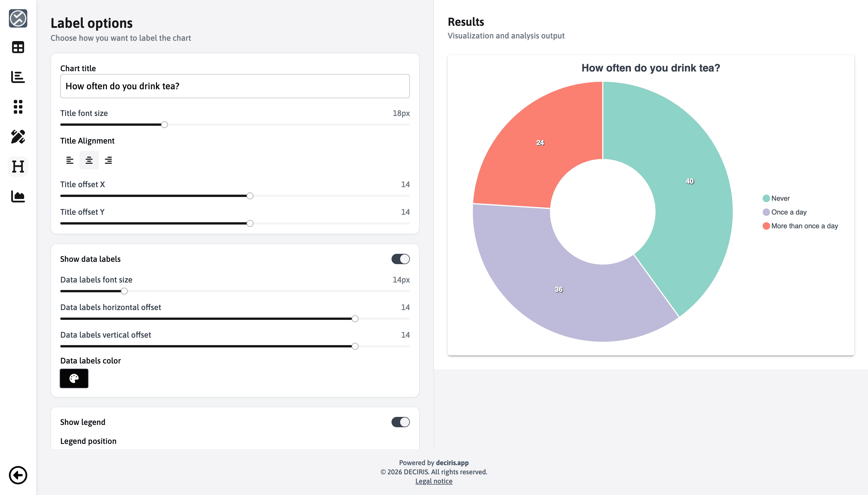868x495 pixels.
Task: Open the design tools sidebar icon
Action: coord(18,137)
